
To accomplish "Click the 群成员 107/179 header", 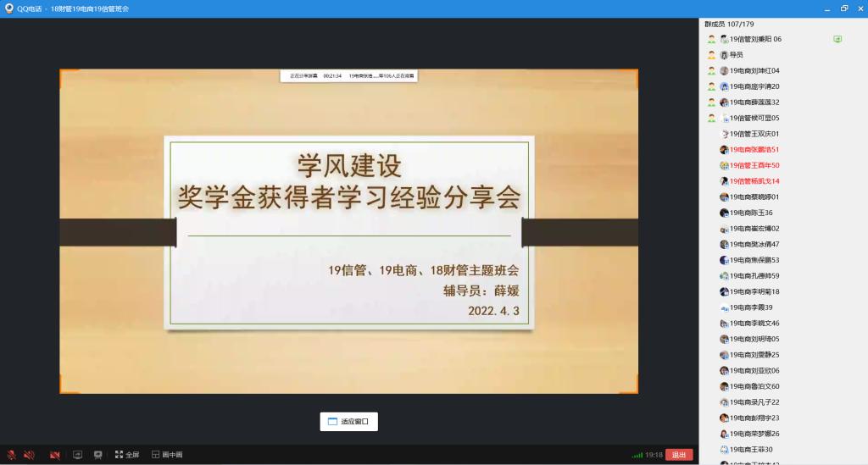I will pos(729,24).
